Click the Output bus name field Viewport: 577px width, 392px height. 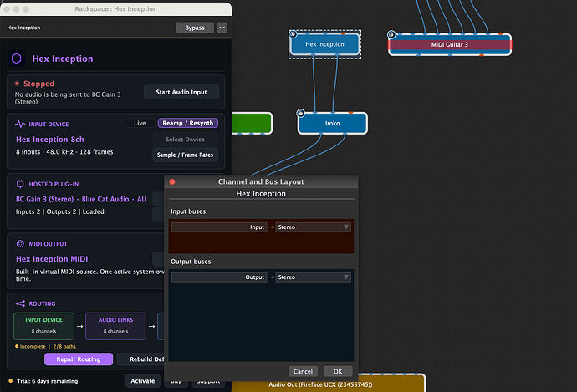219,277
